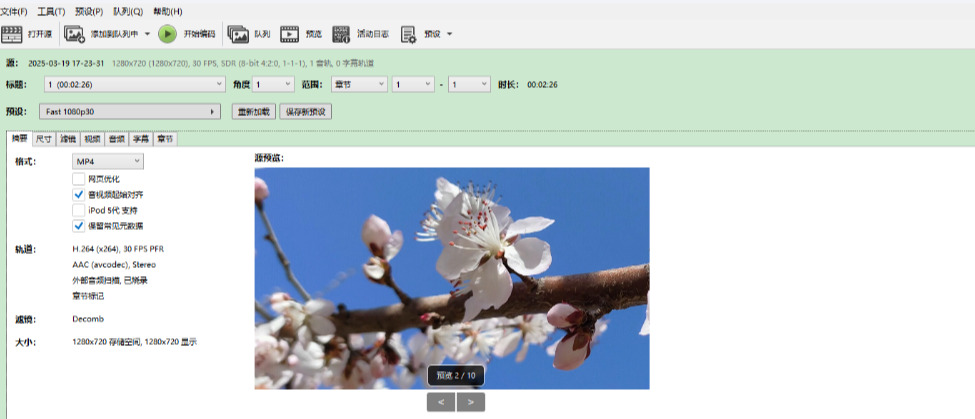Click the Start Encode (开始编码) label
975x419 pixels.
(x=199, y=34)
